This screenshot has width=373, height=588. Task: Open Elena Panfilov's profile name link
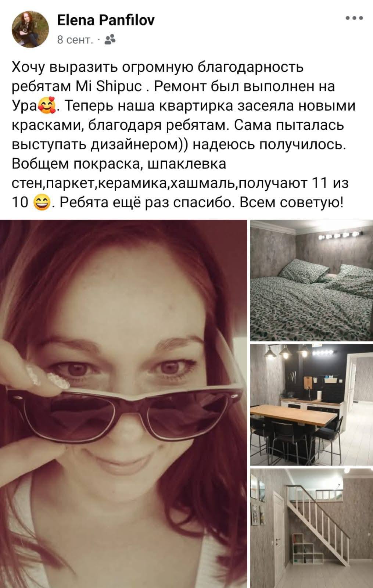point(106,20)
